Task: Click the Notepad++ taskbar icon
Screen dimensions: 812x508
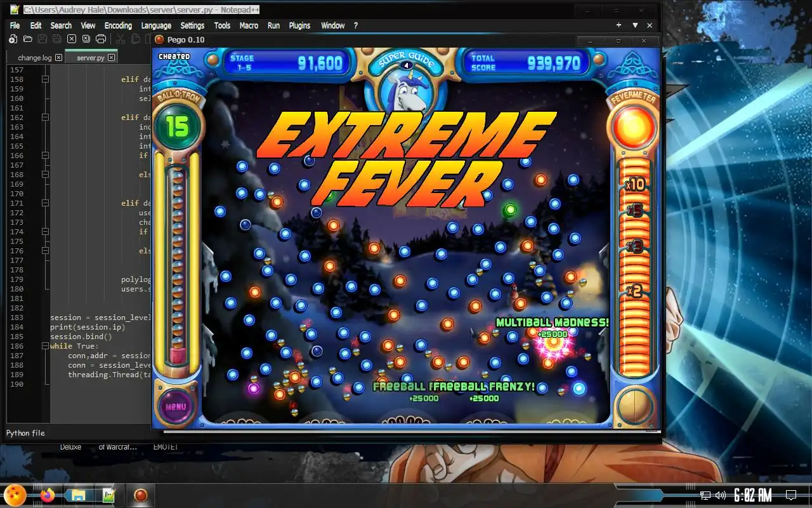Action: 108,495
